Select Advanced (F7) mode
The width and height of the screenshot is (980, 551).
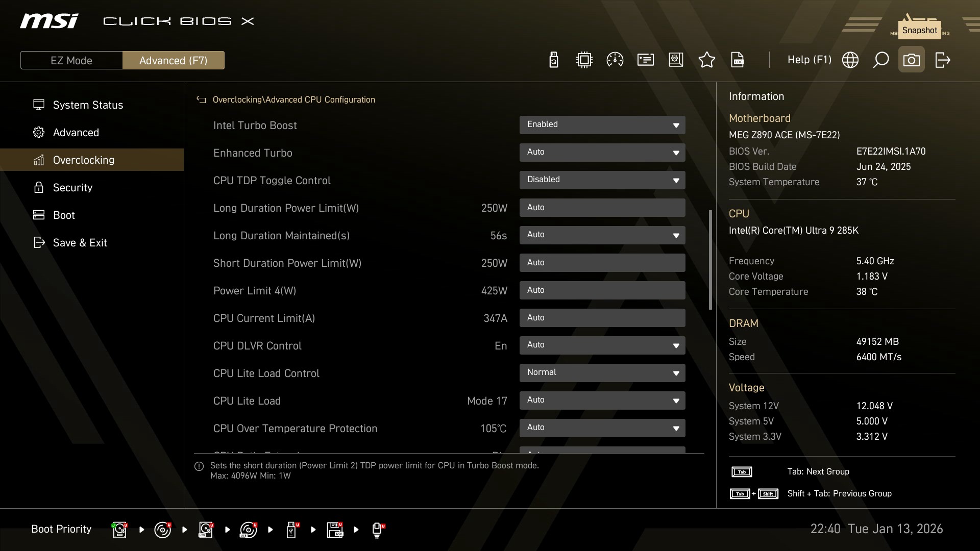click(173, 60)
